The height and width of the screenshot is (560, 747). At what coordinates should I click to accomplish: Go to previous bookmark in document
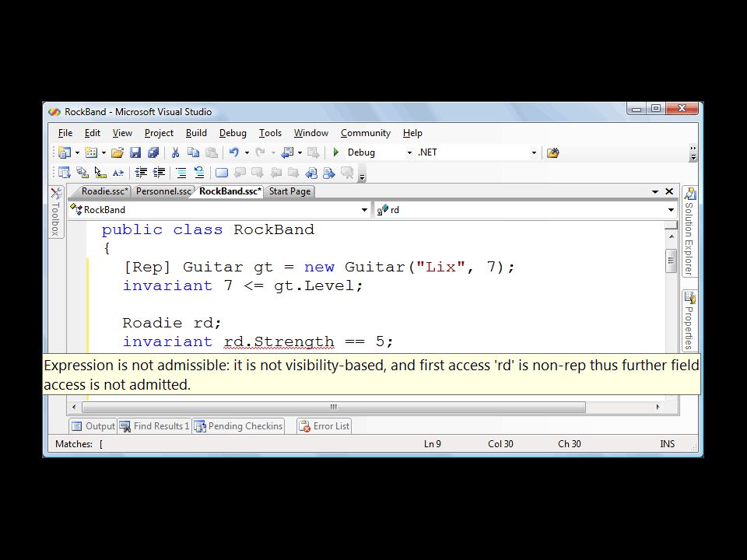click(x=311, y=173)
